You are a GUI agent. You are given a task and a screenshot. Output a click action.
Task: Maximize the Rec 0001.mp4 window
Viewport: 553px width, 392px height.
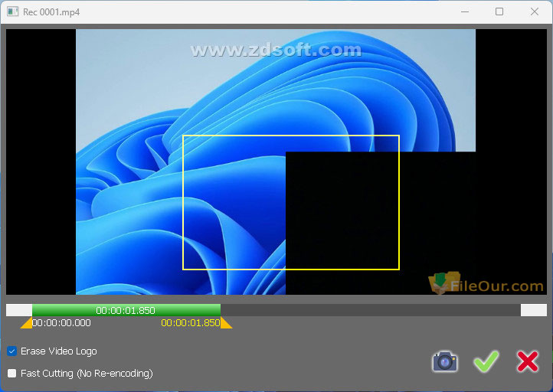point(499,11)
